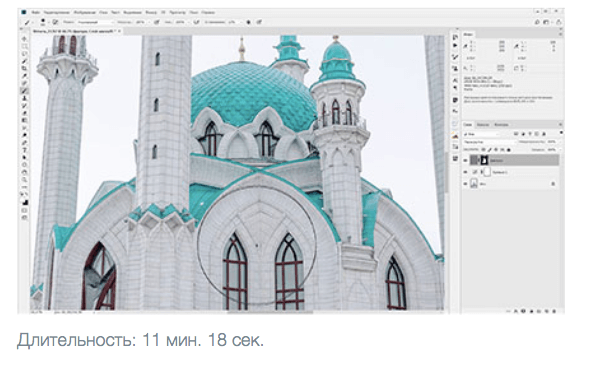
Task: Enable airbrush build-up mode
Action: click(x=196, y=22)
